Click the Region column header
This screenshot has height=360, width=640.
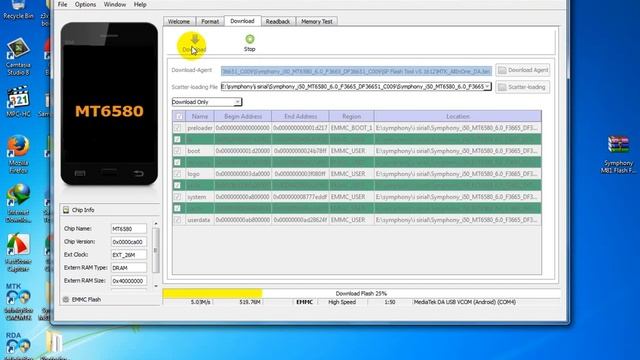(x=351, y=116)
